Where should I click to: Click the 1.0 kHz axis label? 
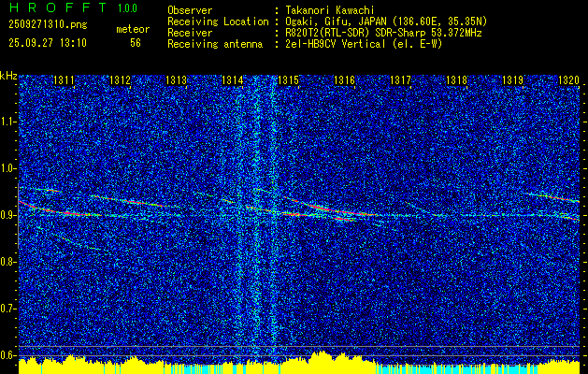(8, 168)
